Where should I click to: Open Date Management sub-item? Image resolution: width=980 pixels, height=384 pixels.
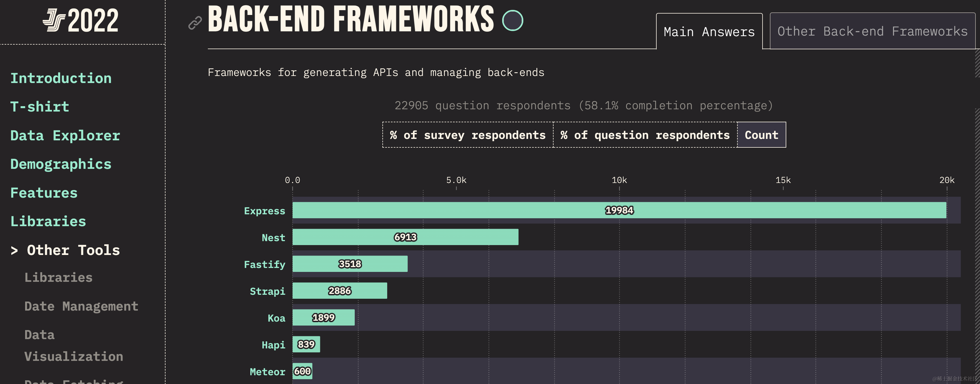pos(81,306)
